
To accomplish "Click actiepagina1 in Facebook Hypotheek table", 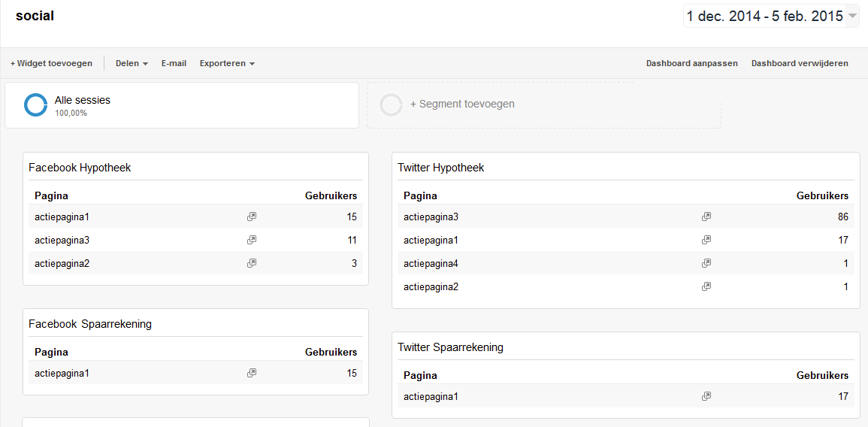I will (x=62, y=217).
